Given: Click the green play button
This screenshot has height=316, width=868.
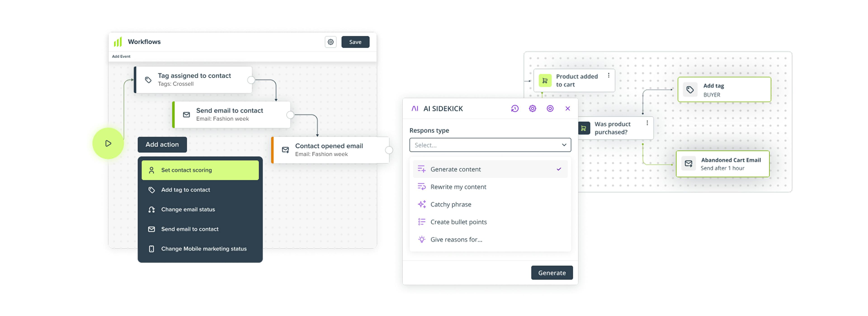Looking at the screenshot, I should click(108, 143).
